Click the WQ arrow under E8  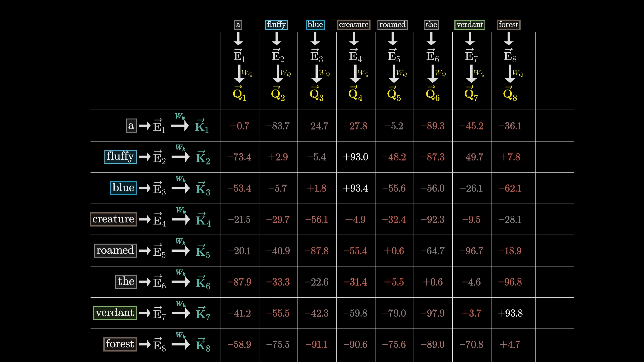point(510,73)
